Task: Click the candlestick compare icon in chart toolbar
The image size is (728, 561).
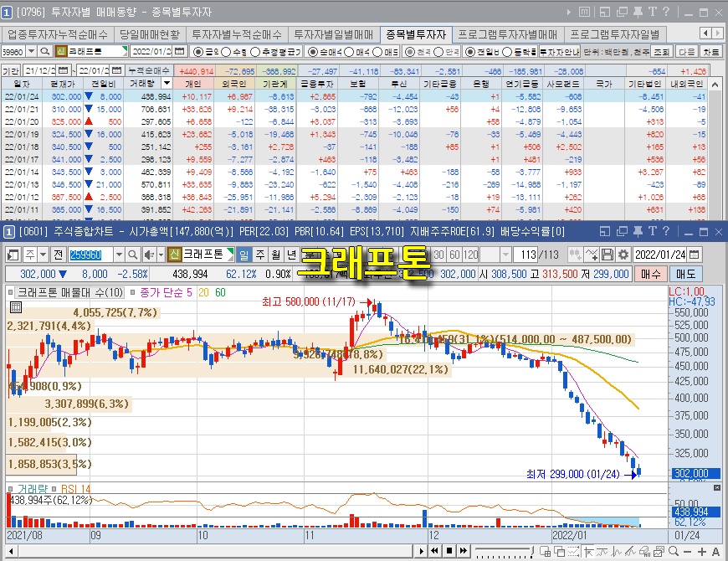Action: (575, 255)
